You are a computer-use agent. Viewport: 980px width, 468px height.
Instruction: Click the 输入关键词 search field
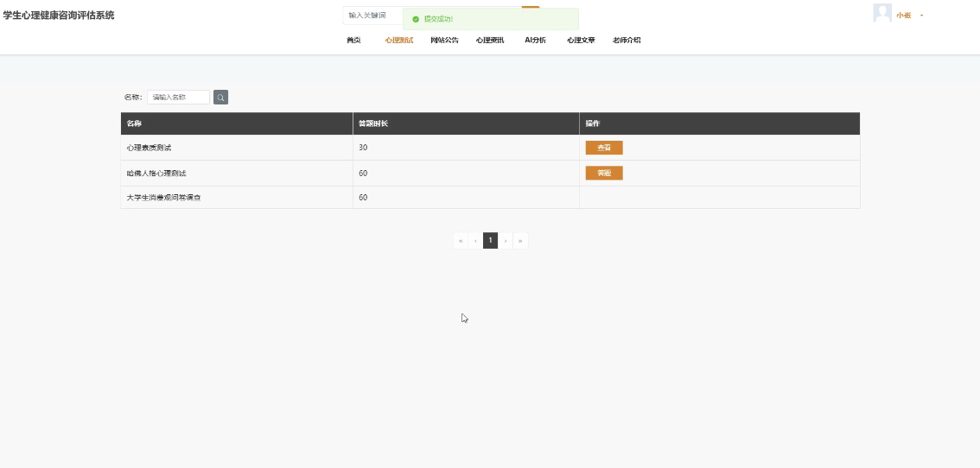[372, 15]
